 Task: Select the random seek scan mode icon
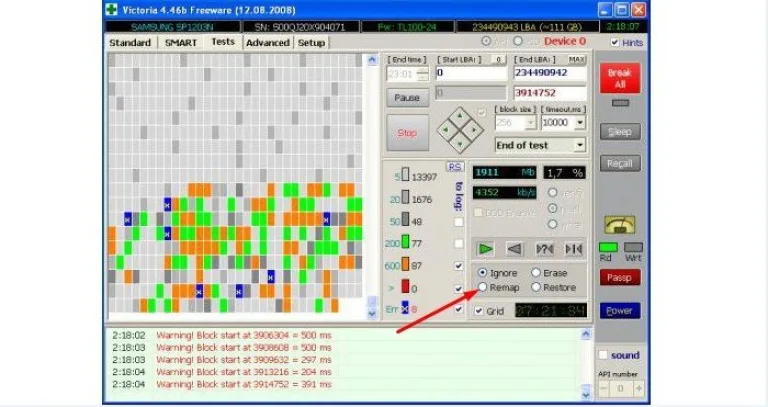pos(544,249)
